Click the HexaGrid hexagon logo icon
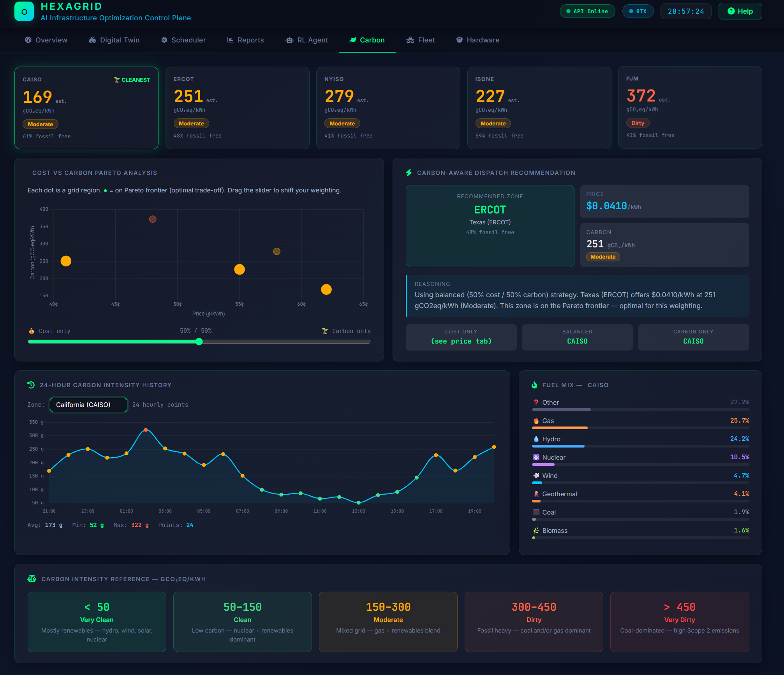 pos(25,11)
